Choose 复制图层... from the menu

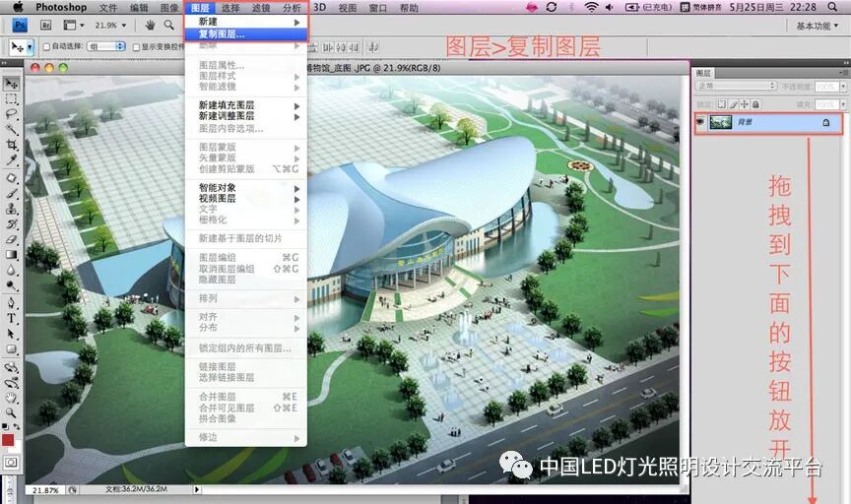tap(246, 34)
